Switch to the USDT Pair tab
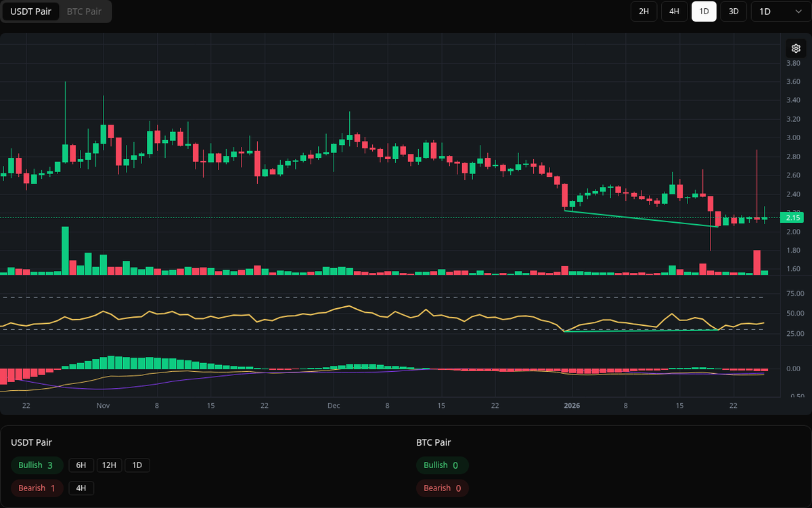This screenshot has width=812, height=508. 30,12
